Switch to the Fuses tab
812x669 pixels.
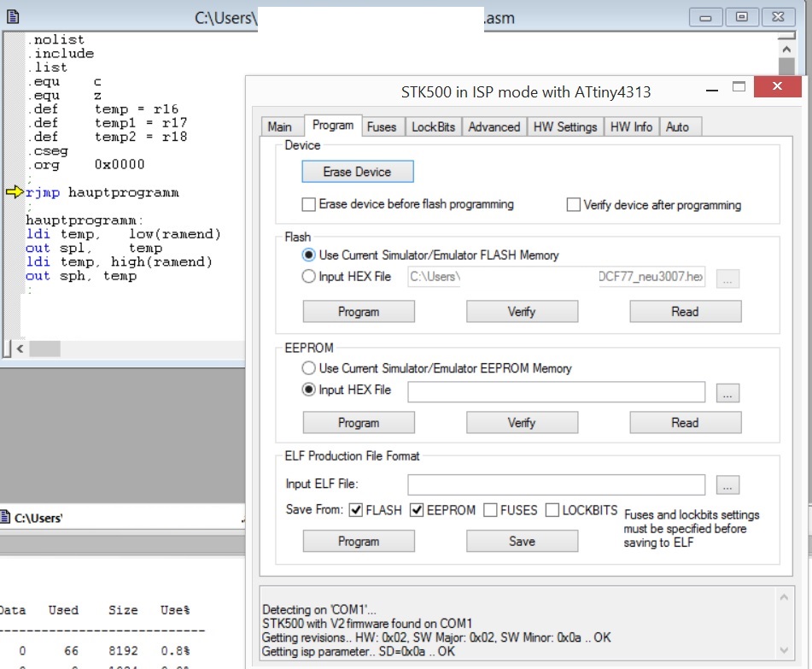click(x=381, y=126)
